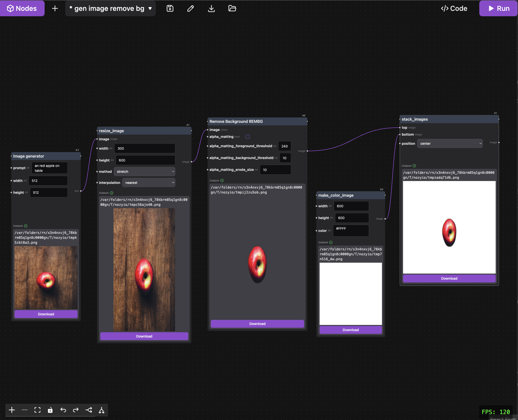Viewport: 518px width, 420px height.
Task: Click the undo arrow icon
Action: [63, 410]
